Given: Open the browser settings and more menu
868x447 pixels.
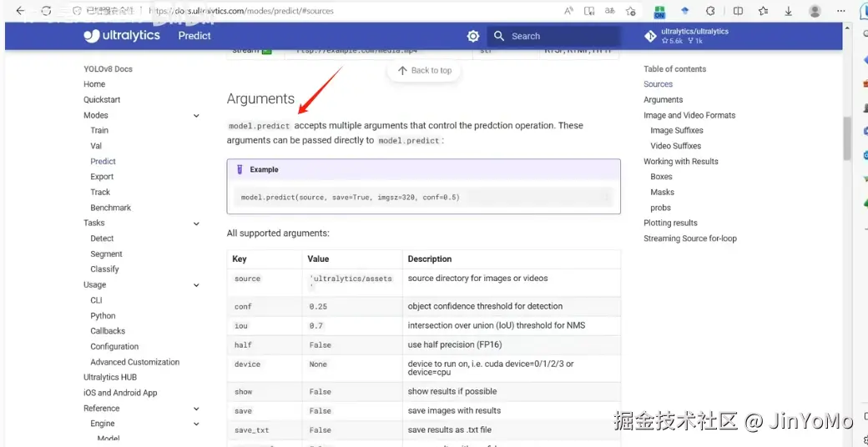Looking at the screenshot, I should (841, 11).
